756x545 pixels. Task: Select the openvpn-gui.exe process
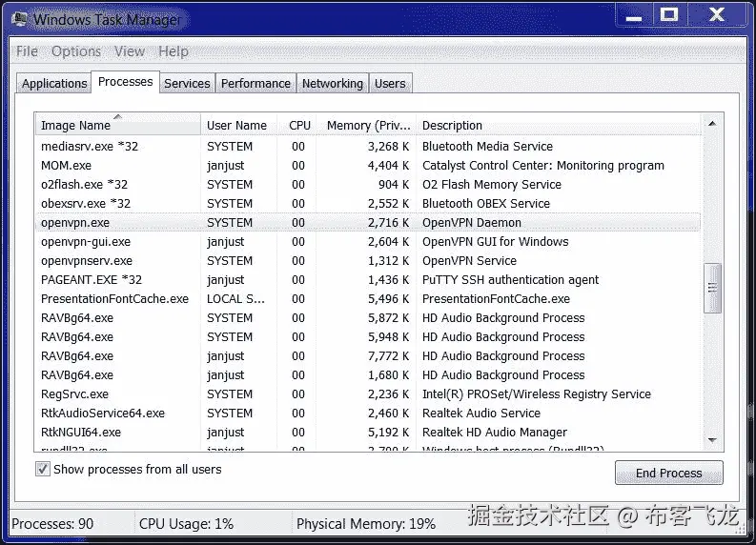click(367, 241)
